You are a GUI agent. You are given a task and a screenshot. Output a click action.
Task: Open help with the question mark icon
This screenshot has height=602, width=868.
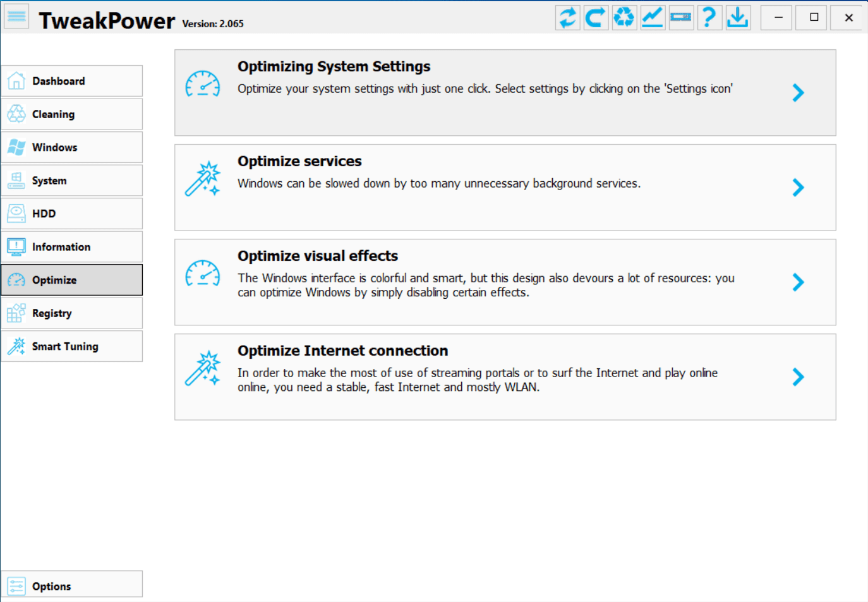click(709, 17)
